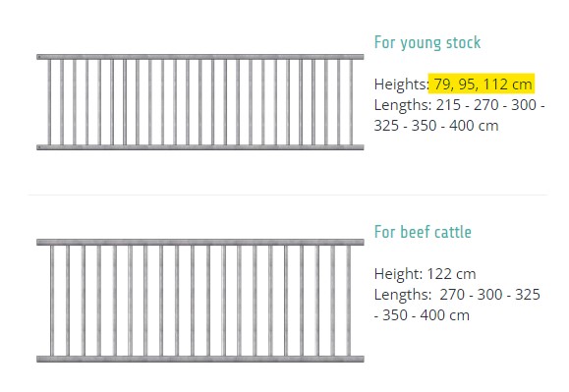Click the "122" height number
569x392 pixels.
coord(438,274)
